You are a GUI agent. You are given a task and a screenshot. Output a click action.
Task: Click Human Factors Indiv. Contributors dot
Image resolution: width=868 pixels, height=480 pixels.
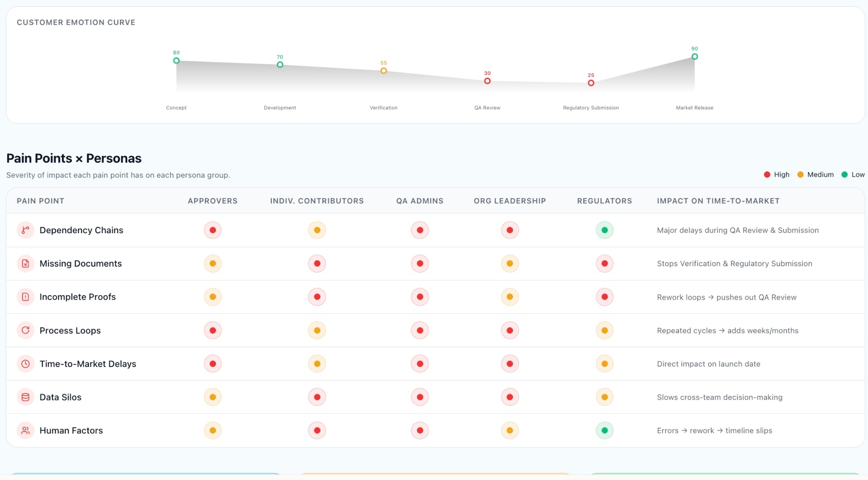point(317,431)
